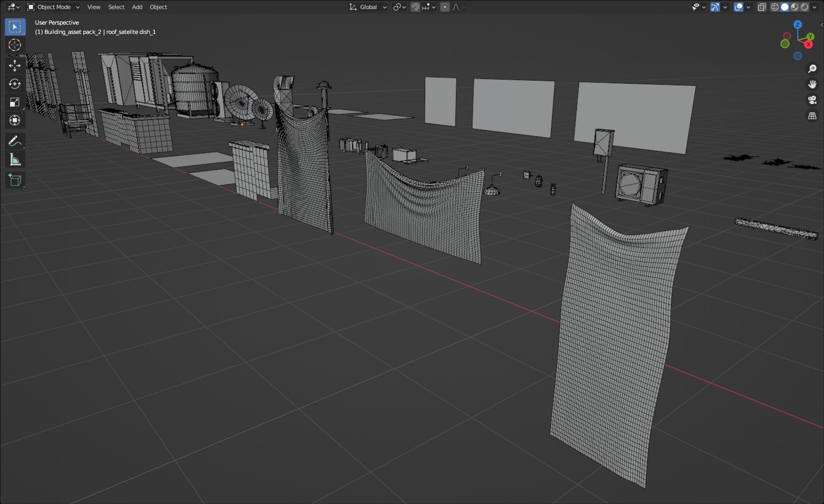Switch to solid shading
Image resolution: width=824 pixels, height=504 pixels.
(x=785, y=7)
